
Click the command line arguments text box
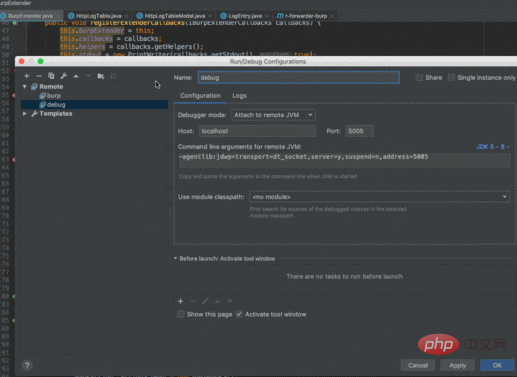(344, 160)
